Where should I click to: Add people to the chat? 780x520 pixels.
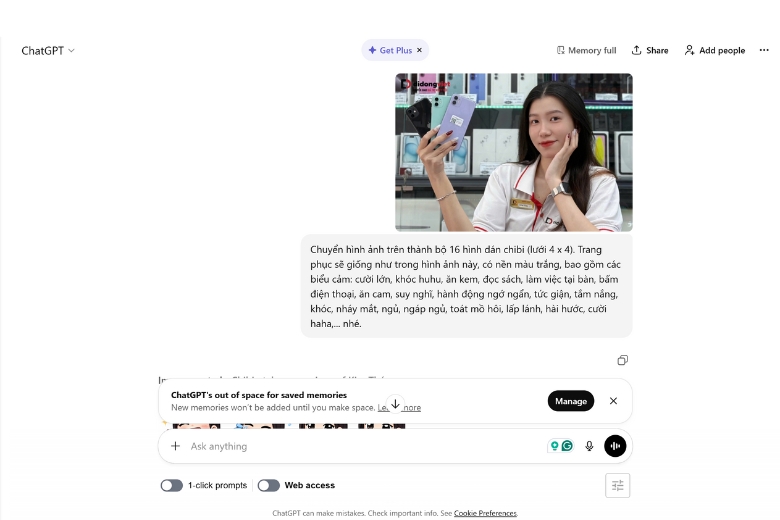coord(715,50)
